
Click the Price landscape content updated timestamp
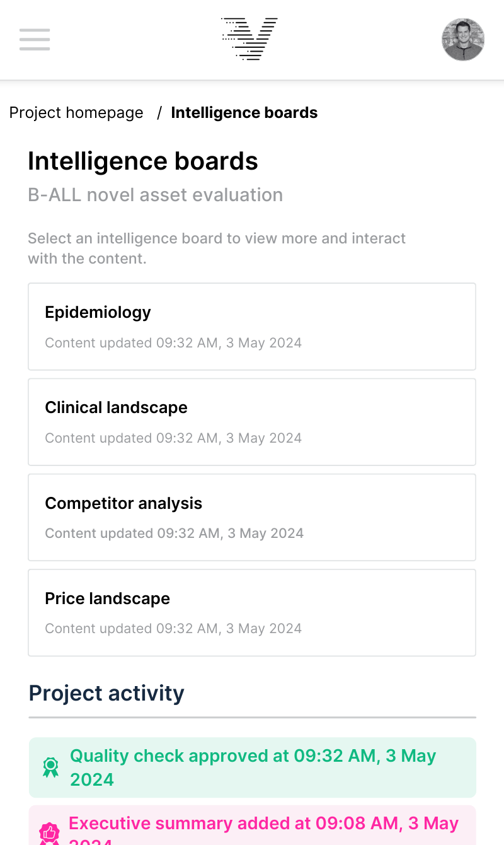pyautogui.click(x=173, y=629)
